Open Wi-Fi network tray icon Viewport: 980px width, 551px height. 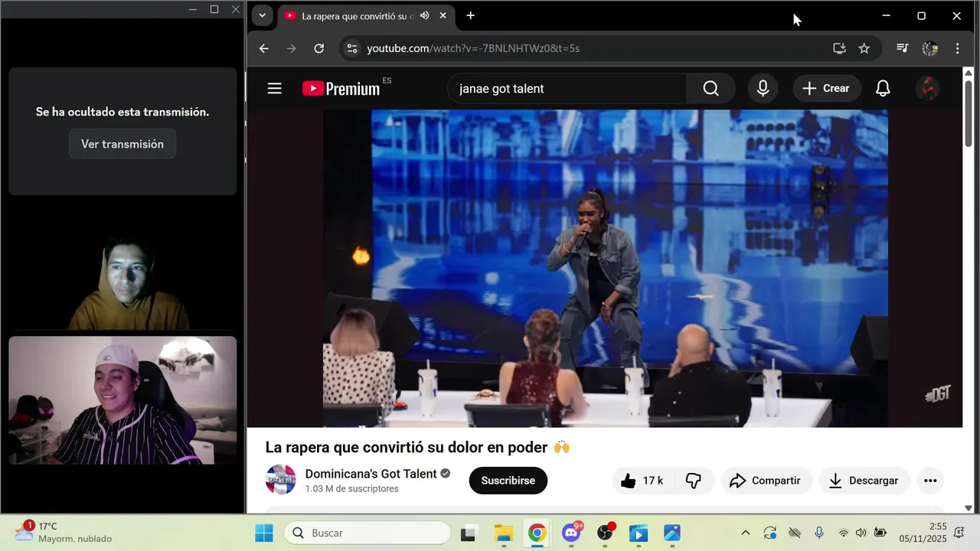844,533
